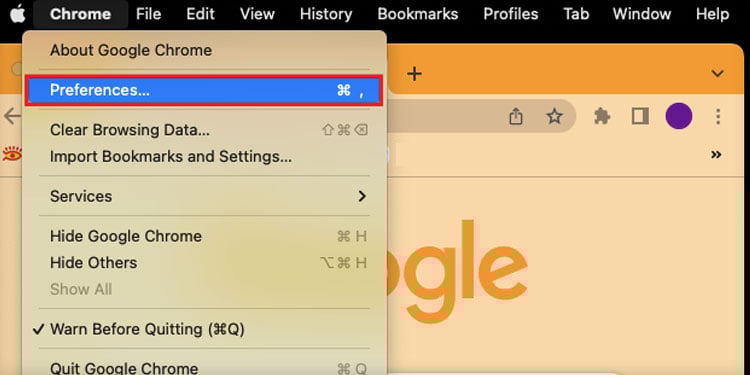Open the Extensions puzzle icon
The image size is (750, 375).
point(602,116)
